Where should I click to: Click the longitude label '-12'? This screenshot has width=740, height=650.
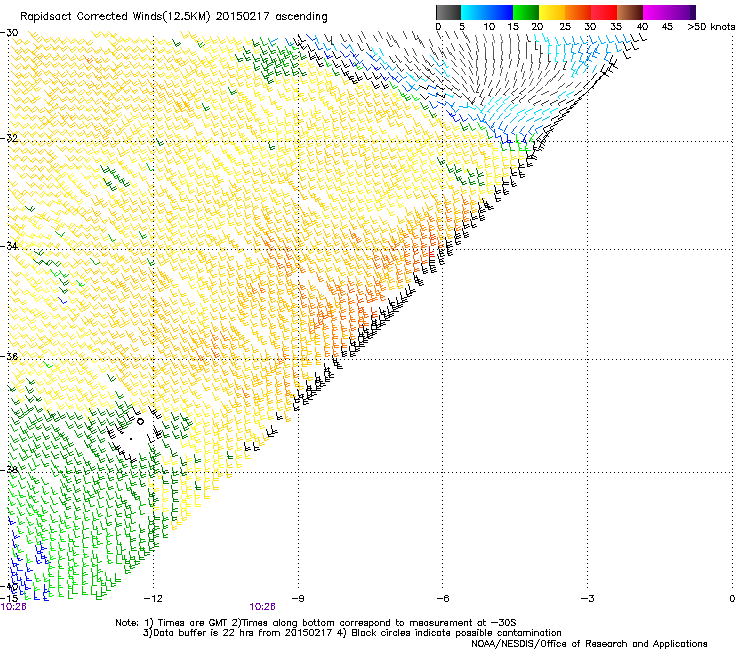point(153,599)
